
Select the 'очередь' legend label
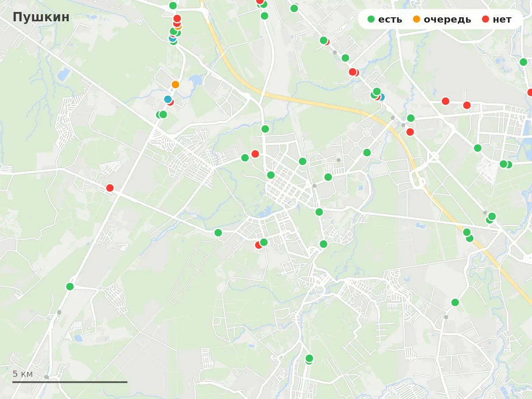pyautogui.click(x=447, y=20)
